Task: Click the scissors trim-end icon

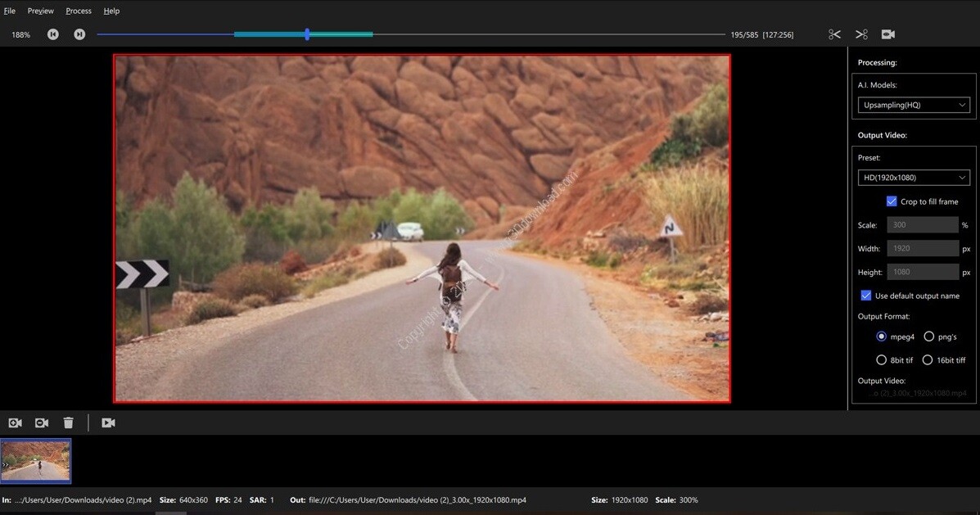Action: [861, 34]
